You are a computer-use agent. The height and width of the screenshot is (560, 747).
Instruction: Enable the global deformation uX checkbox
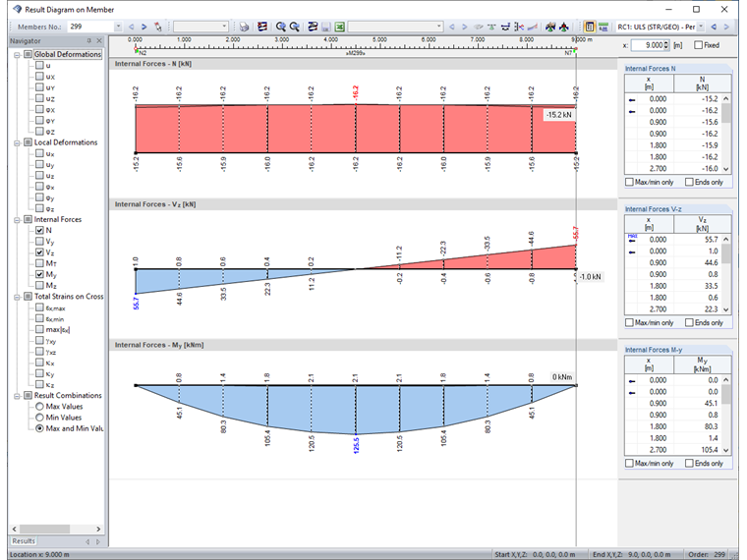click(x=39, y=77)
